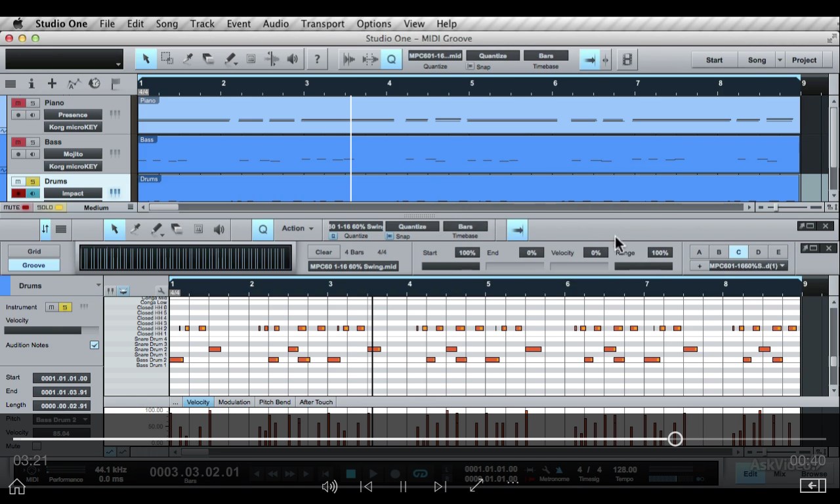Click the quantize Start 100% value field
This screenshot has height=504, width=840.
(x=467, y=253)
